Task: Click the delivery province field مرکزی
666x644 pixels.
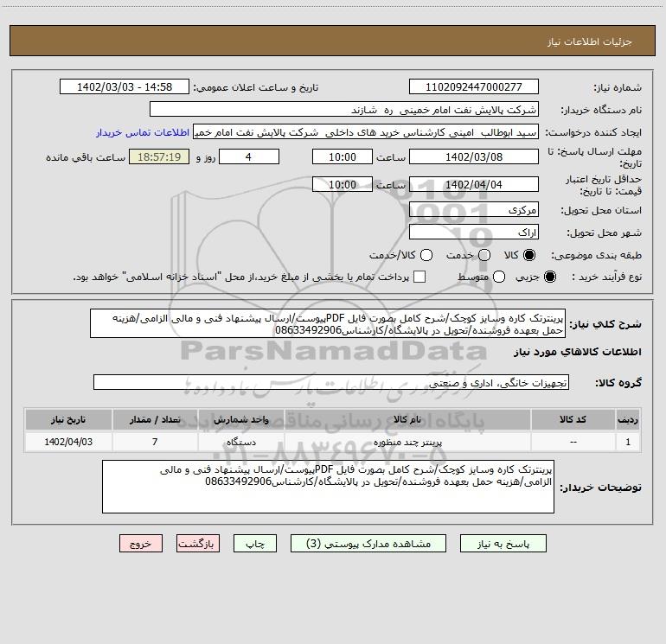Action: 474,210
